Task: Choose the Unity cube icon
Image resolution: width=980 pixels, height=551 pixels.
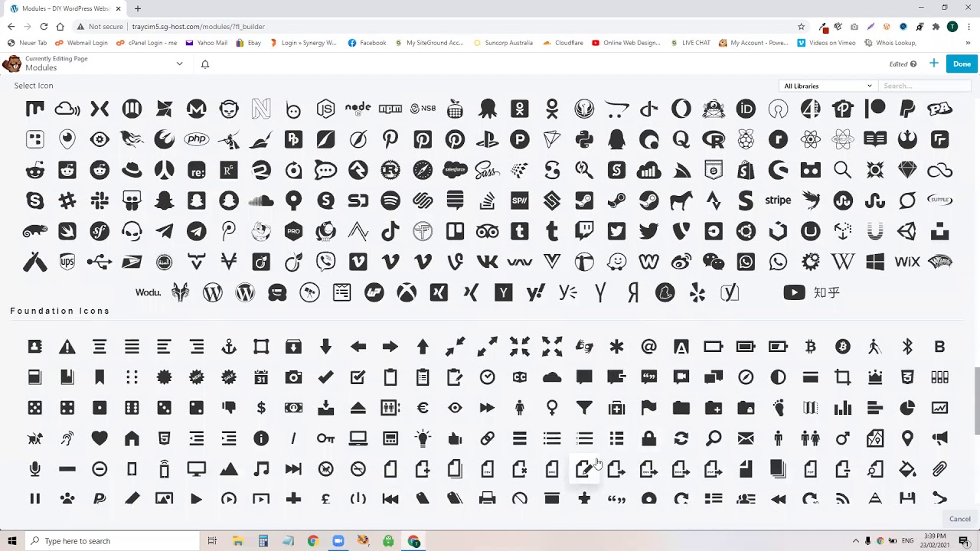Action: point(907,231)
